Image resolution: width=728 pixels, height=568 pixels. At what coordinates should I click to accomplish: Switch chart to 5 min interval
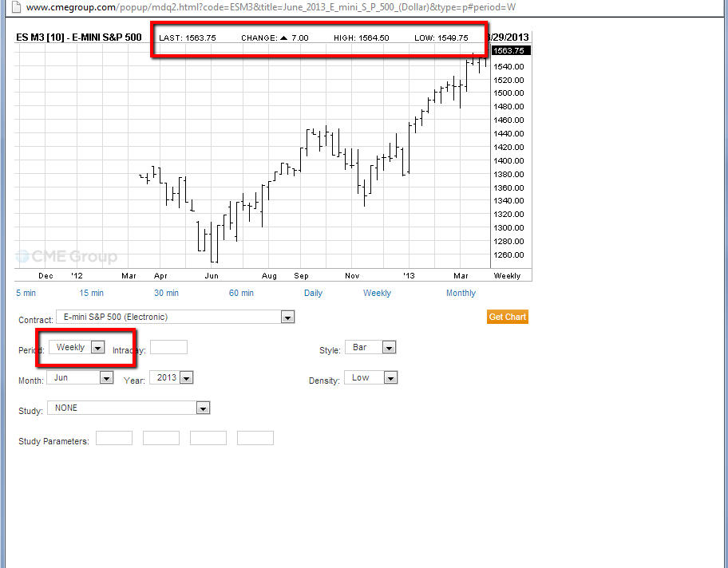[26, 293]
